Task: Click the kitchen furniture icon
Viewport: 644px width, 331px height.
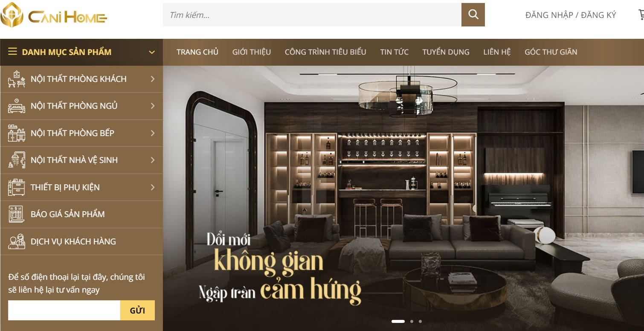Action: 17,133
